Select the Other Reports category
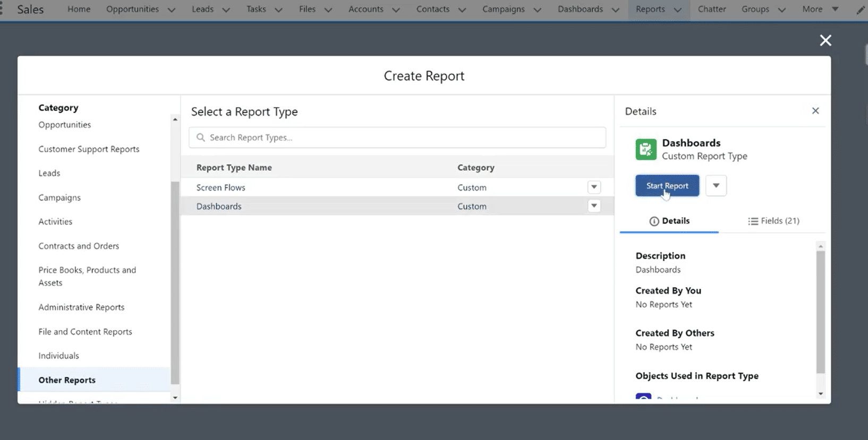868x440 pixels. [94, 380]
